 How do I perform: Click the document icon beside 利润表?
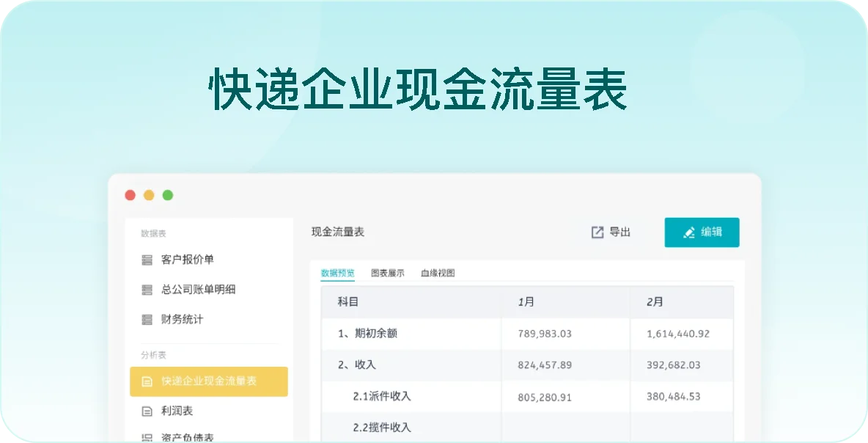[147, 411]
